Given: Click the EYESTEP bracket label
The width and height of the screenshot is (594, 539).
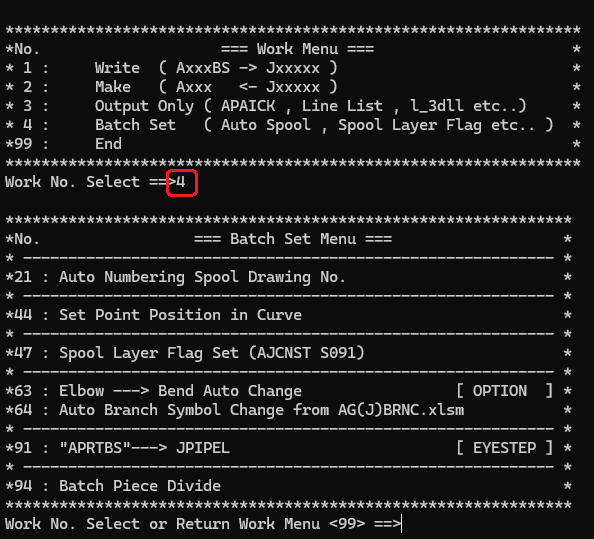Looking at the screenshot, I should point(504,448).
